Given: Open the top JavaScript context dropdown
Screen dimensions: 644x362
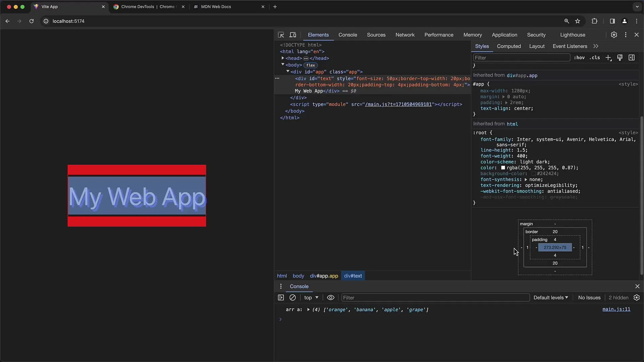Looking at the screenshot, I should pos(311,298).
